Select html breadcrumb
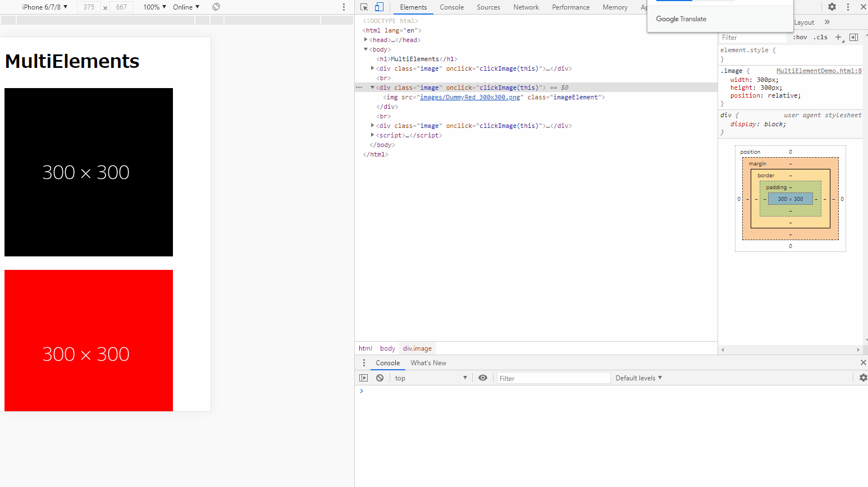The width and height of the screenshot is (868, 487). tap(366, 348)
